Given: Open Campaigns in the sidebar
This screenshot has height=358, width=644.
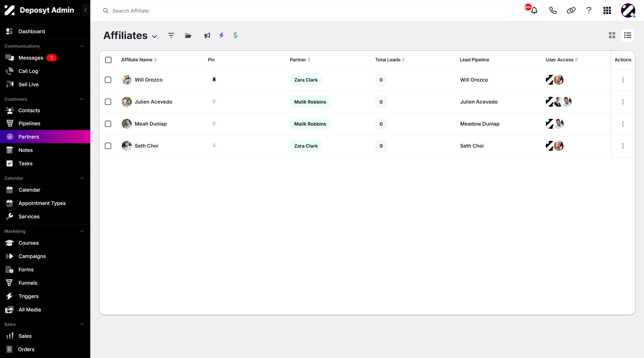Looking at the screenshot, I should [45, 256].
